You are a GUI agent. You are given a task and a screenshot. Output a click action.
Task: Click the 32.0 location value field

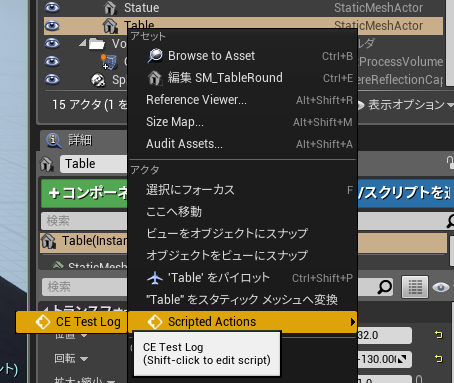[x=385, y=335]
